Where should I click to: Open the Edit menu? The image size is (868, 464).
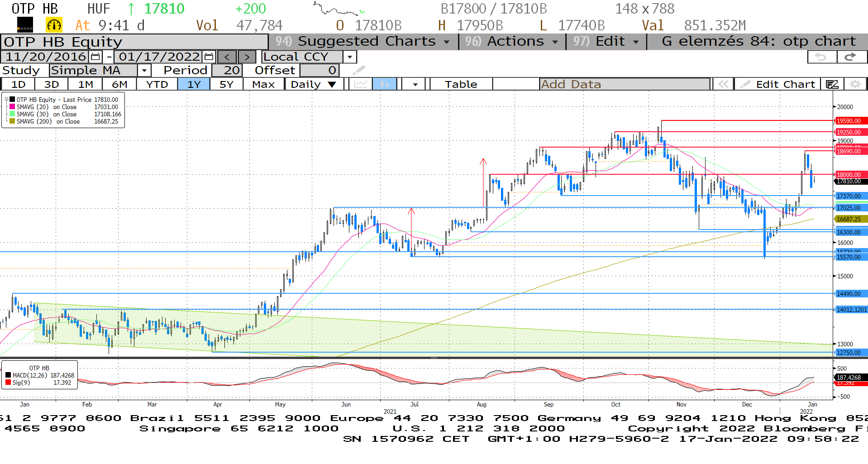(x=606, y=41)
